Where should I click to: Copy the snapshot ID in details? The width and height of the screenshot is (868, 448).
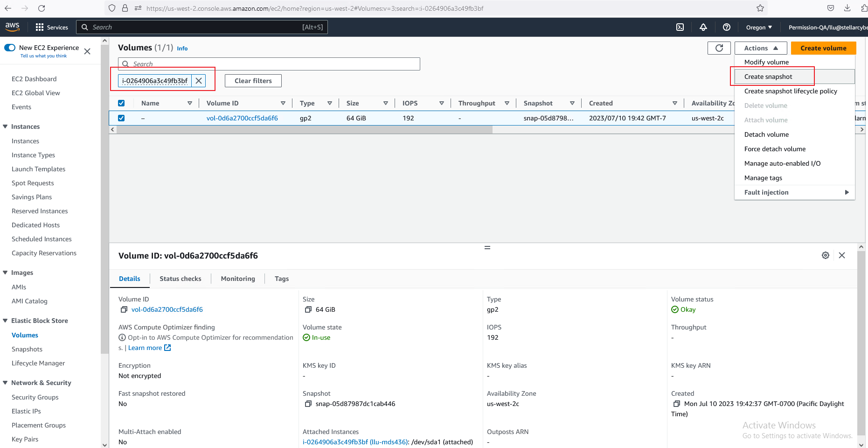tap(308, 404)
